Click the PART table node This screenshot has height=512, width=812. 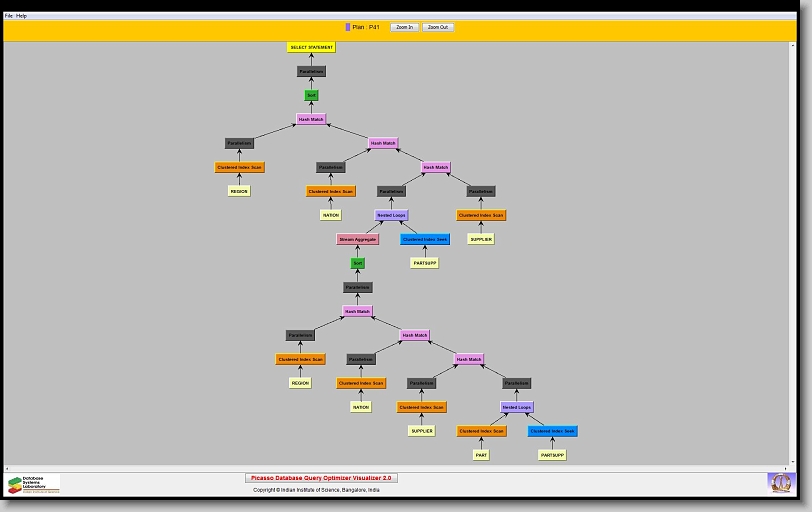pyautogui.click(x=480, y=455)
